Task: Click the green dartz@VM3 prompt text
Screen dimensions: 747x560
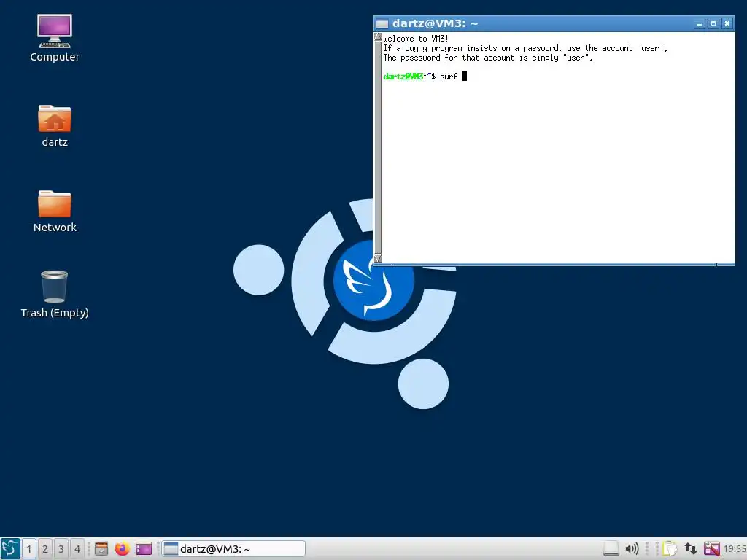Action: [403, 76]
